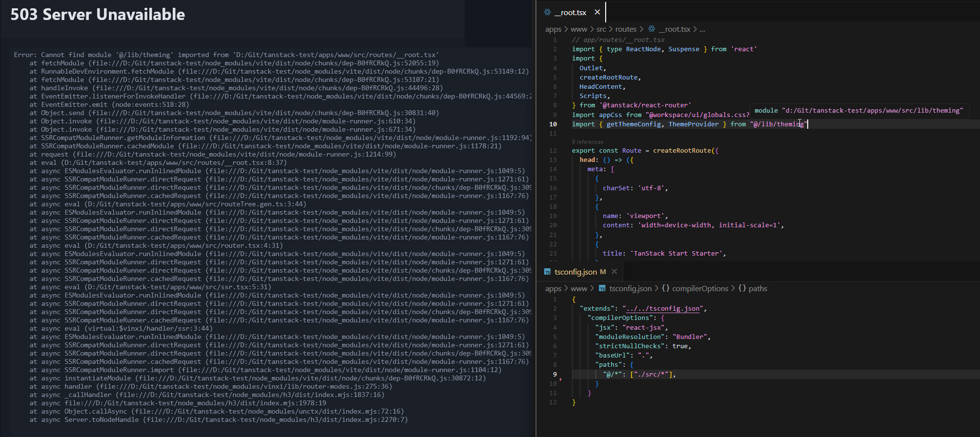This screenshot has width=980, height=437.
Task: Click the '@/lib/theming' import path
Action: pyautogui.click(x=778, y=124)
